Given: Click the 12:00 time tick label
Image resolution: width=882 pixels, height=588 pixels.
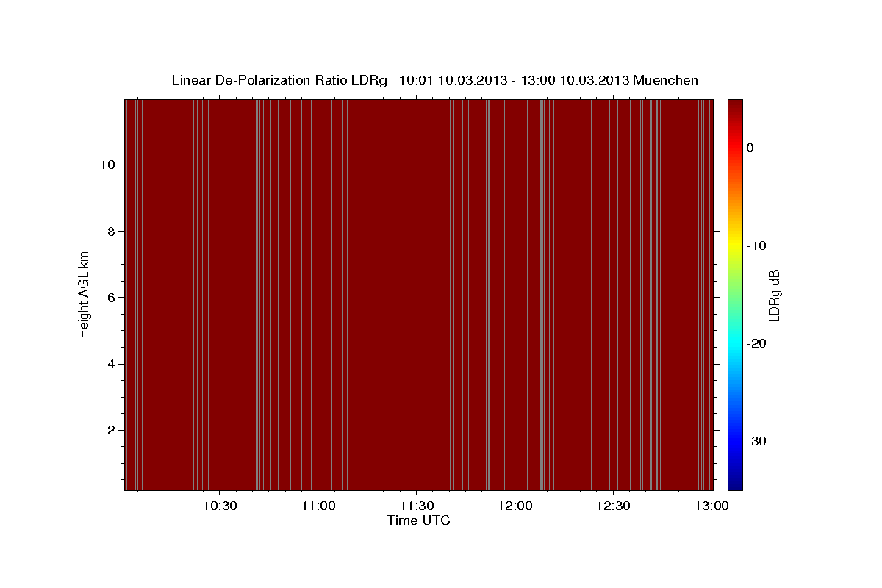Looking at the screenshot, I should tap(514, 506).
